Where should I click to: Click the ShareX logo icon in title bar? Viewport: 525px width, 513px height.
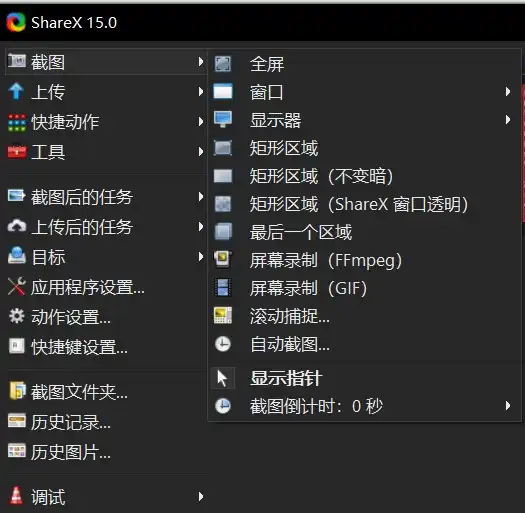tap(16, 22)
